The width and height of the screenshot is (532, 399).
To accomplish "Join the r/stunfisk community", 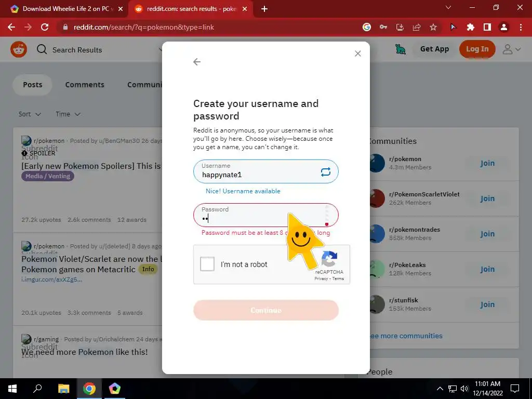I will point(487,304).
